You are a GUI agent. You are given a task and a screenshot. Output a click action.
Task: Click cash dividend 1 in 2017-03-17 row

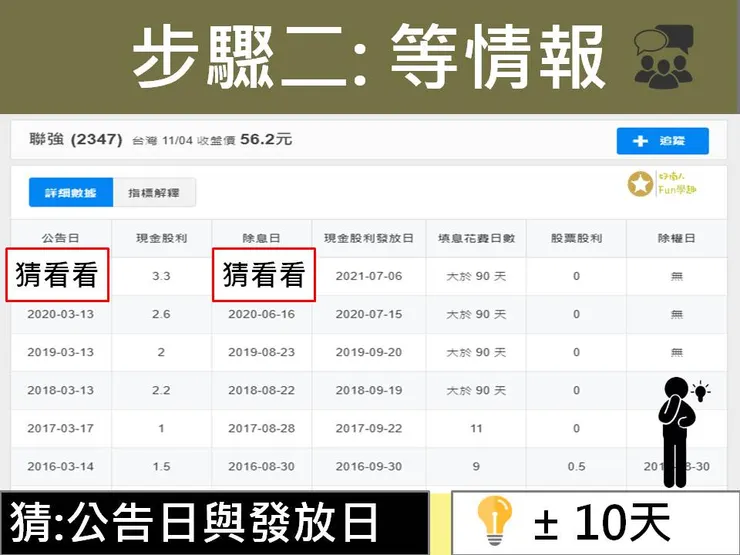click(161, 429)
